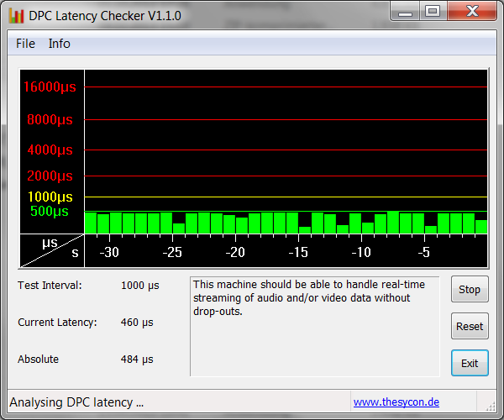Click the machine status message text box
The width and height of the screenshot is (504, 420).
coord(315,326)
